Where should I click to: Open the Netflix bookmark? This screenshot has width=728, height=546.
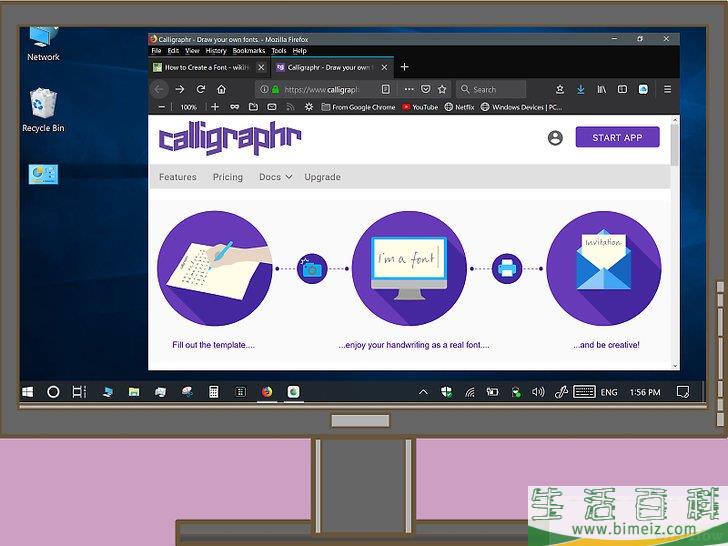coord(459,107)
